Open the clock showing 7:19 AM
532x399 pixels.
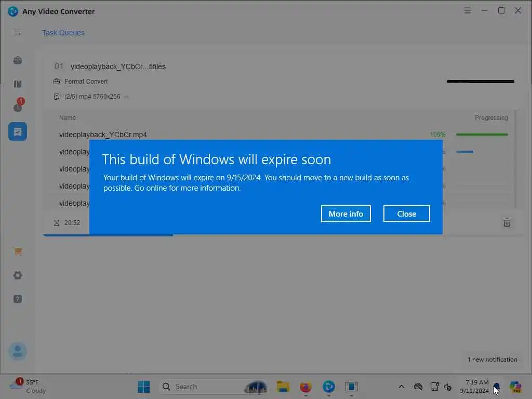474,387
